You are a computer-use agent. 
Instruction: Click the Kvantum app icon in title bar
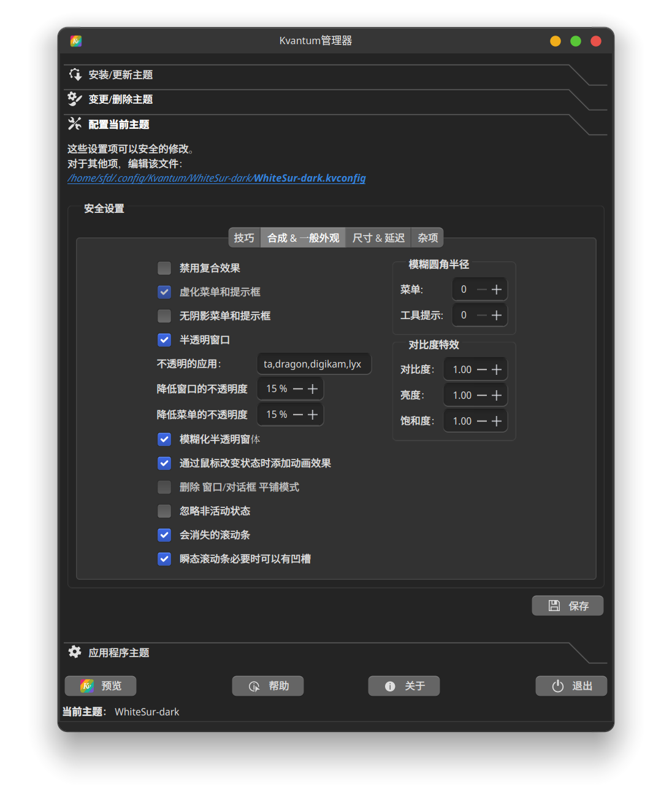pyautogui.click(x=76, y=41)
